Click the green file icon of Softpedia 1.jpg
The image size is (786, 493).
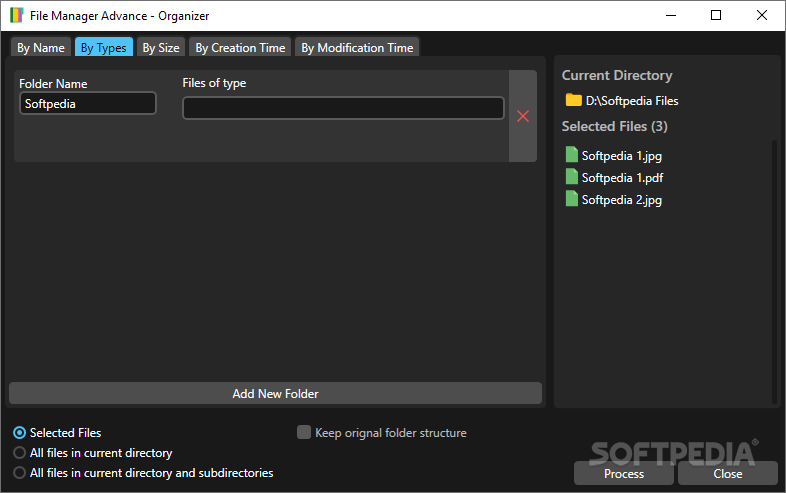tap(571, 154)
